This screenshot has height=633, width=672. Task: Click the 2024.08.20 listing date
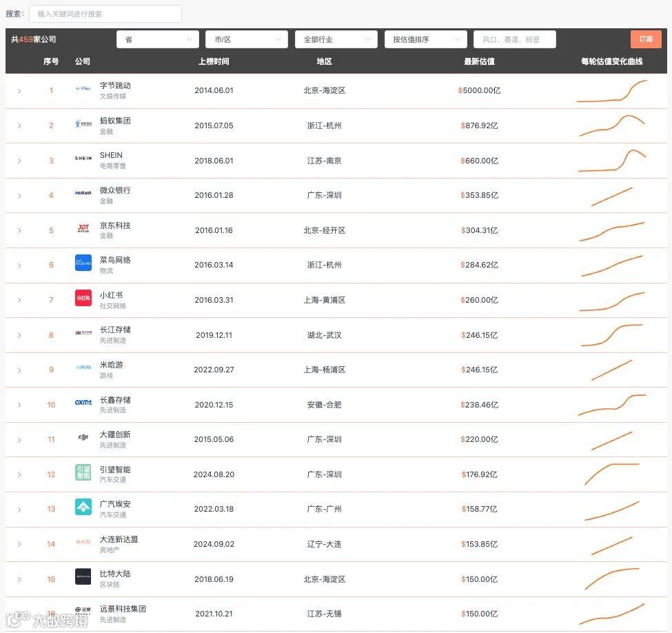pyautogui.click(x=214, y=474)
